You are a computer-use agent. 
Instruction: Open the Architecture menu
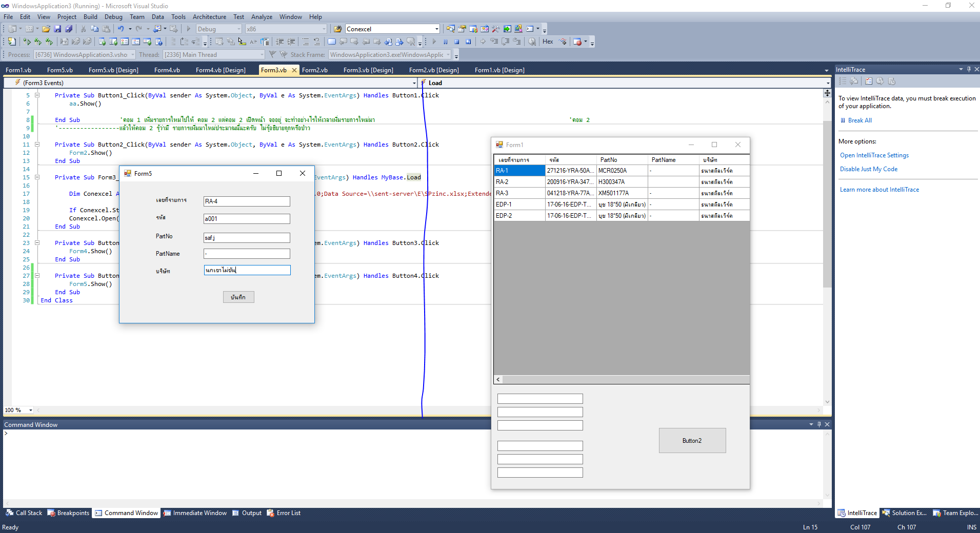[209, 17]
